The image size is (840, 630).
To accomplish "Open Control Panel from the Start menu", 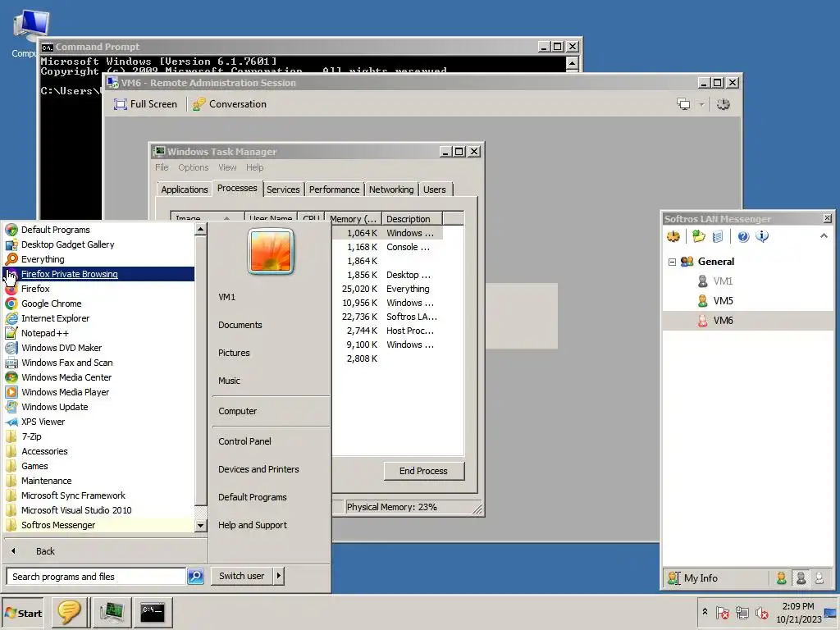I will point(244,441).
